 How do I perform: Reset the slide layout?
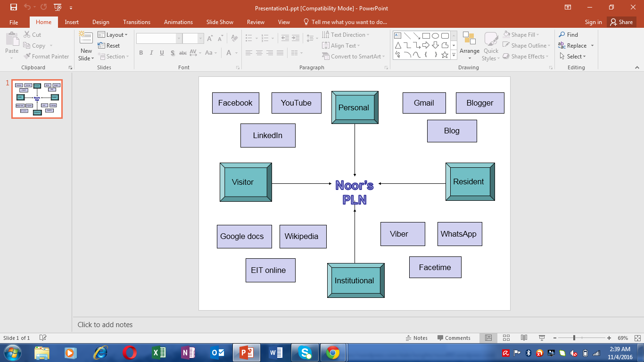coord(109,46)
